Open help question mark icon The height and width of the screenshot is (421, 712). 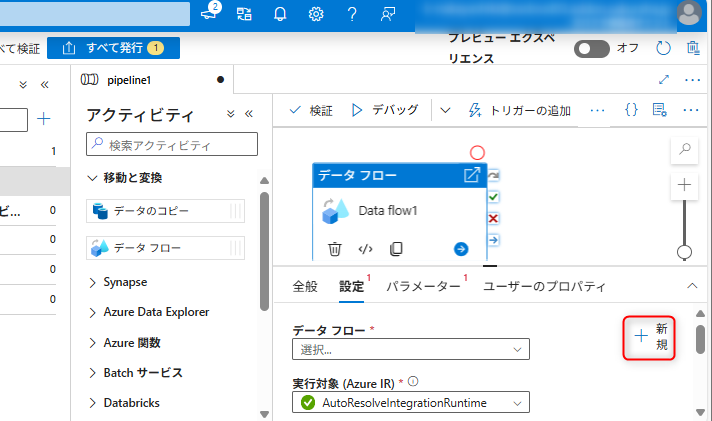352,14
